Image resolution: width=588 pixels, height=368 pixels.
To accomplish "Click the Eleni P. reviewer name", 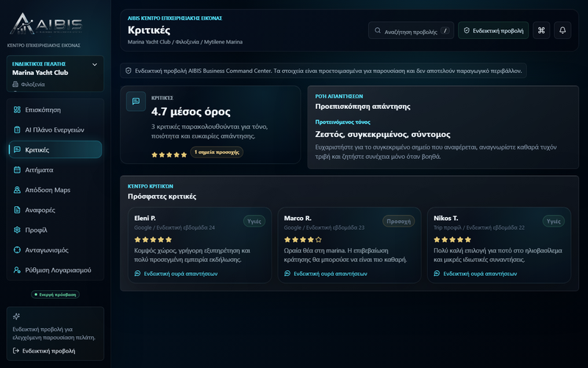I will pos(145,218).
